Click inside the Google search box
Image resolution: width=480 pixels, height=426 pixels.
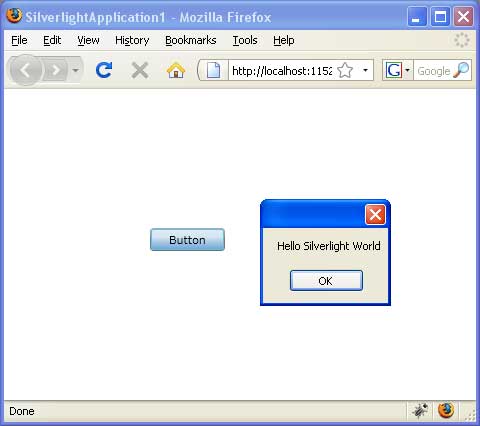(434, 71)
